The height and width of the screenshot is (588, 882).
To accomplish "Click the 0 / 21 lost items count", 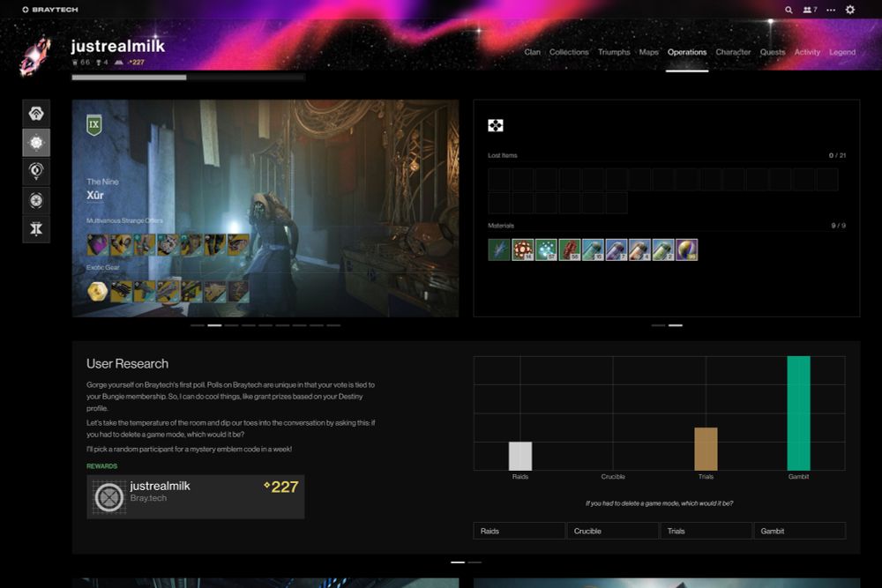I will coord(837,155).
